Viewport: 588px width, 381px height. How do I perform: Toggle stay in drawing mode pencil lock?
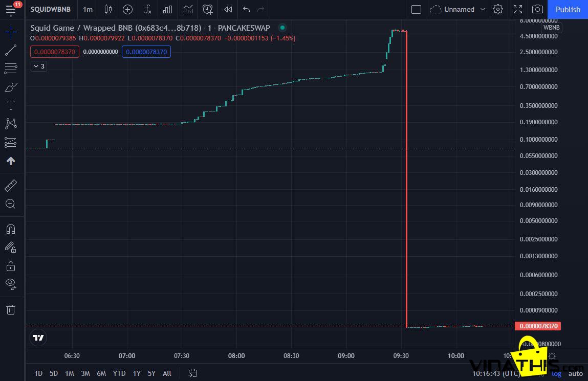11,247
